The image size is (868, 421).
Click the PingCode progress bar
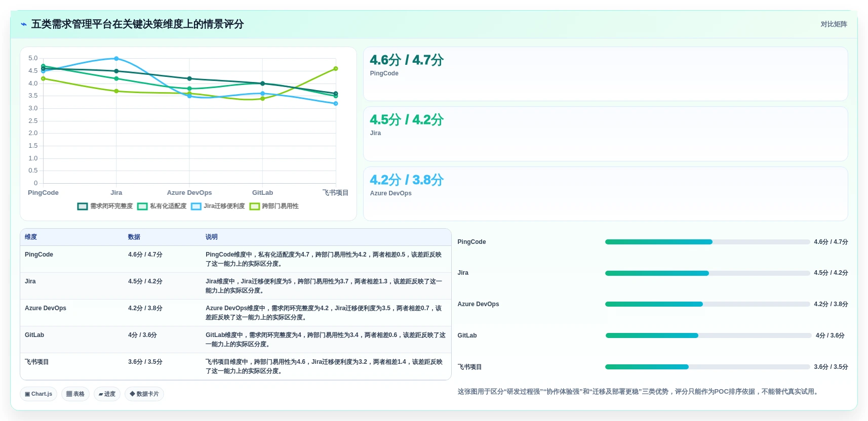(x=707, y=242)
